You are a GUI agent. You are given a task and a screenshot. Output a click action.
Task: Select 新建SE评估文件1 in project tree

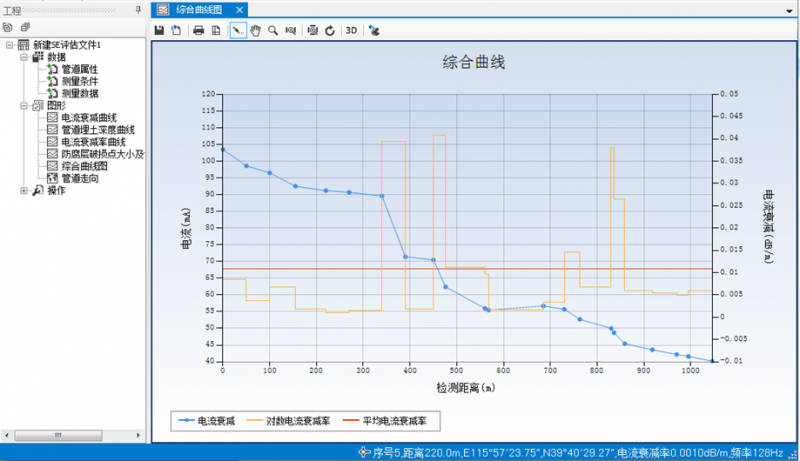point(67,45)
